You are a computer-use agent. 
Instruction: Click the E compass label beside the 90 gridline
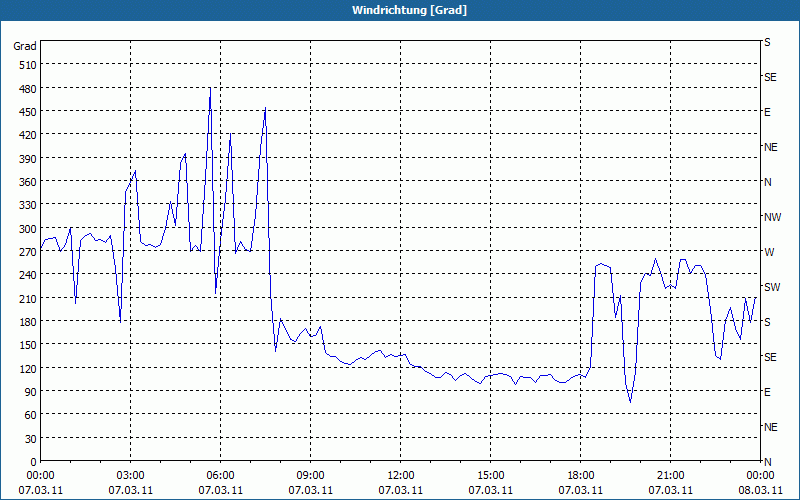click(767, 392)
